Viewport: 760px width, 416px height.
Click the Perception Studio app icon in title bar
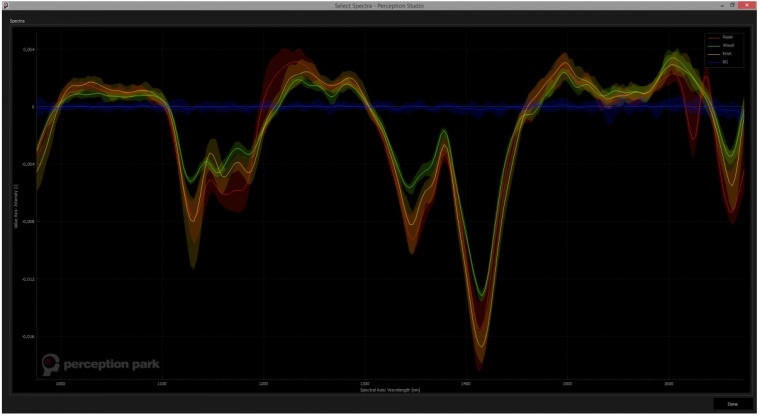point(5,6)
